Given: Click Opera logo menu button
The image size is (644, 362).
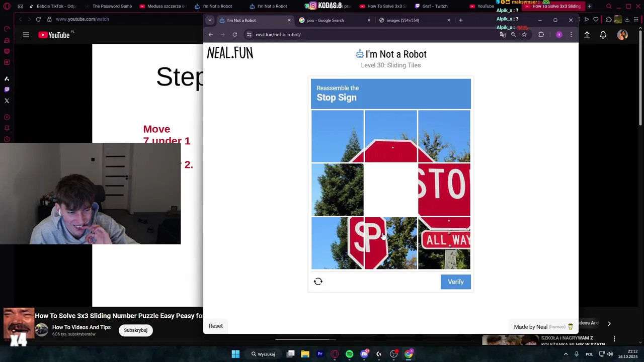Looking at the screenshot, I should 7,7.
